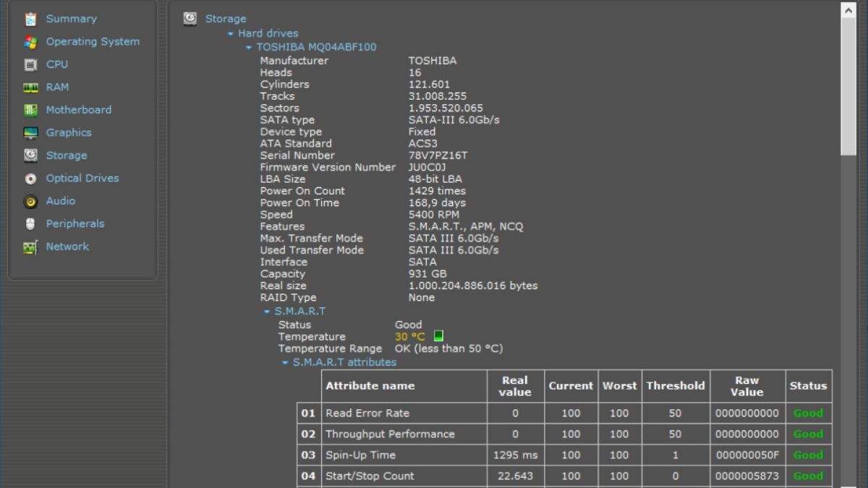The height and width of the screenshot is (488, 868).
Task: Go to the Audio section
Action: [x=61, y=201]
